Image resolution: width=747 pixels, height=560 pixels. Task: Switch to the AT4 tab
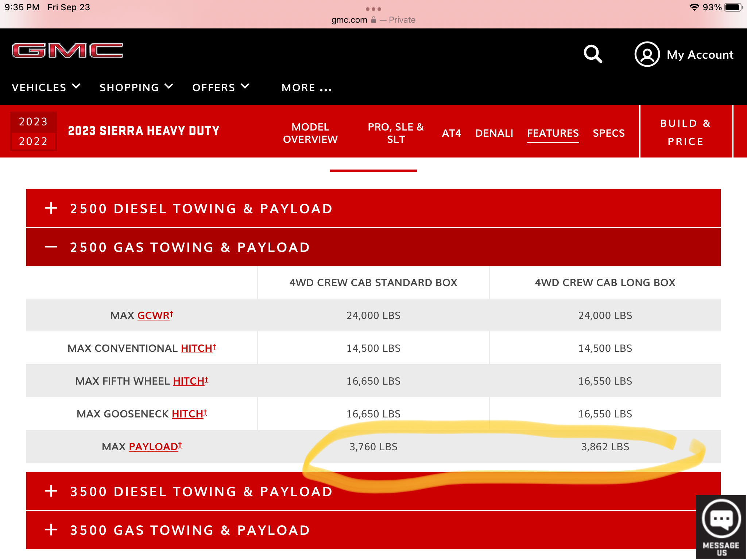[452, 133]
